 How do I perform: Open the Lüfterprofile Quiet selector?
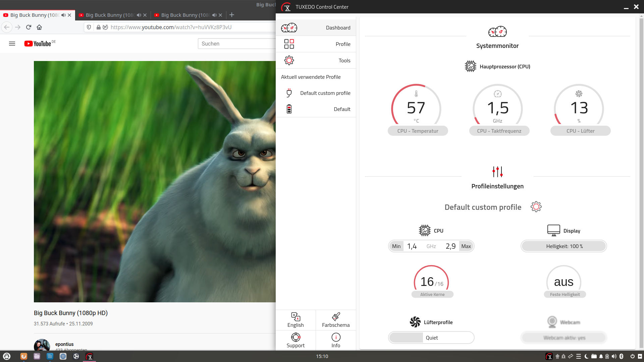pyautogui.click(x=431, y=338)
